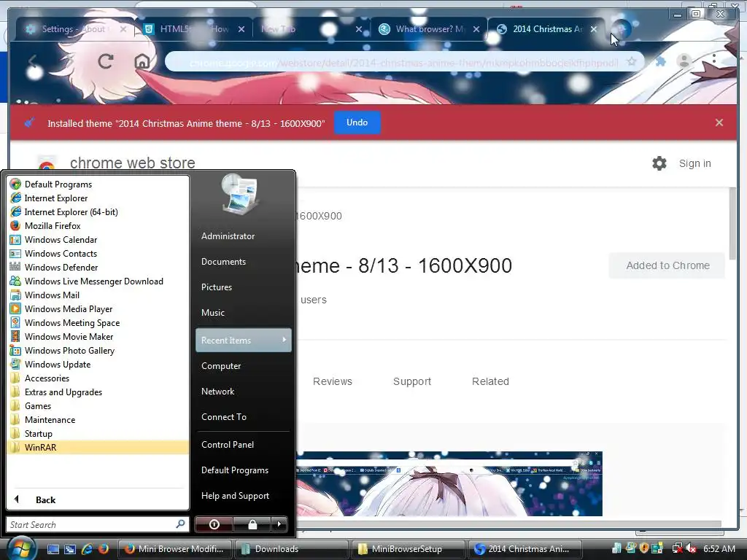Click the search magnifier in Start Search

[x=180, y=524]
